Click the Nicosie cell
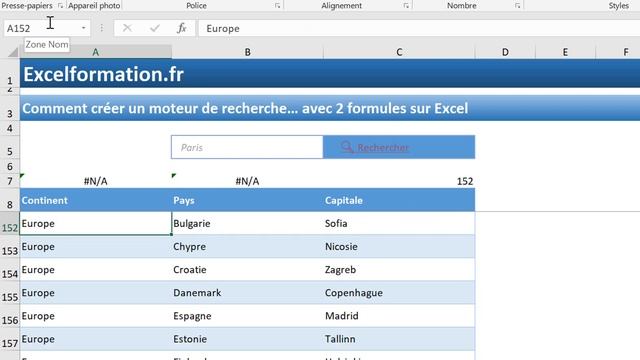Image resolution: width=640 pixels, height=360 pixels. [x=399, y=247]
